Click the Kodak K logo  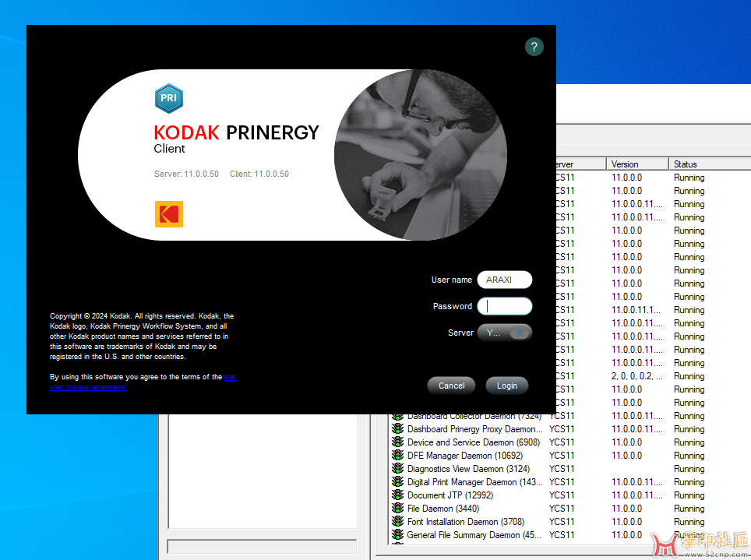168,213
